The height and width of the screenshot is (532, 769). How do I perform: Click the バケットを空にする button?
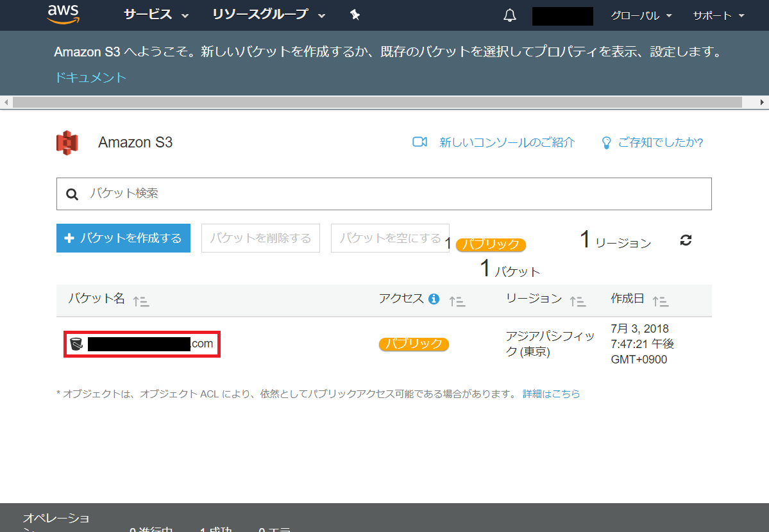391,238
